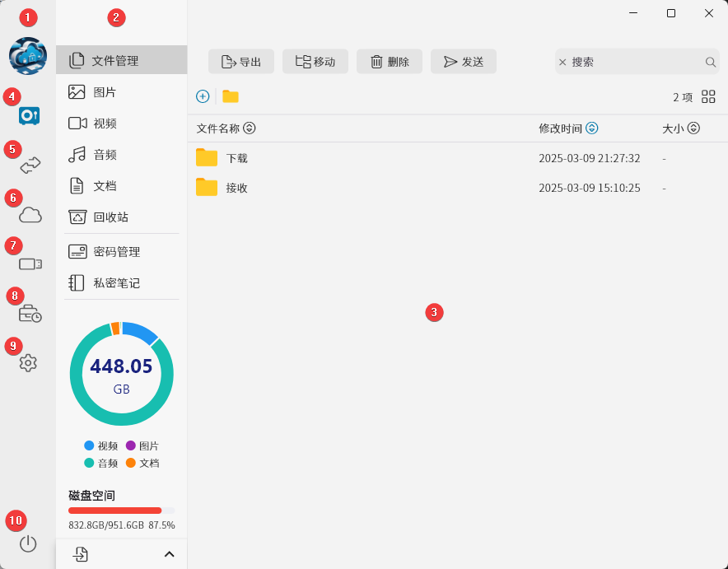Expand the bottom panel chevron up arrow
This screenshot has width=728, height=569.
click(x=170, y=554)
